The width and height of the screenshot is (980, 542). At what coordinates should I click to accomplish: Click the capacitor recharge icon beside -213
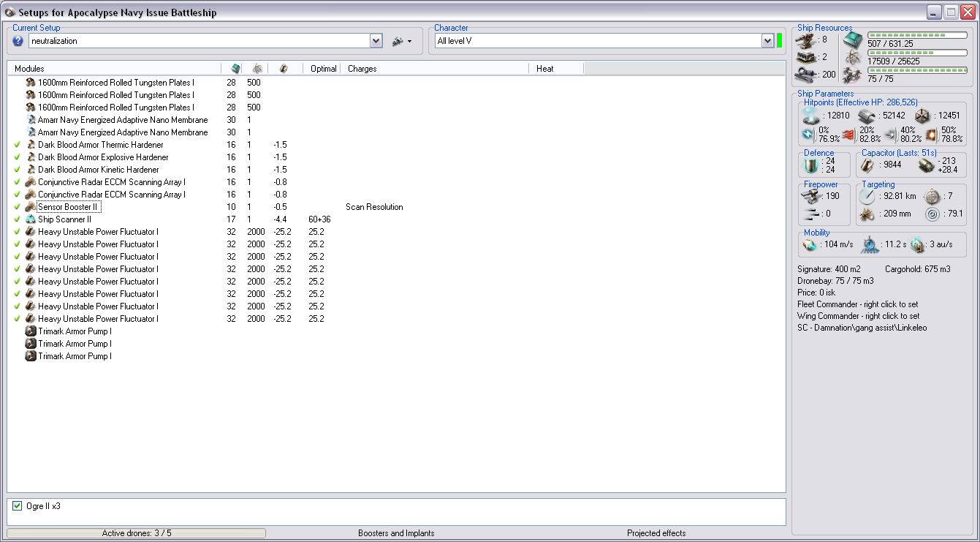click(927, 165)
